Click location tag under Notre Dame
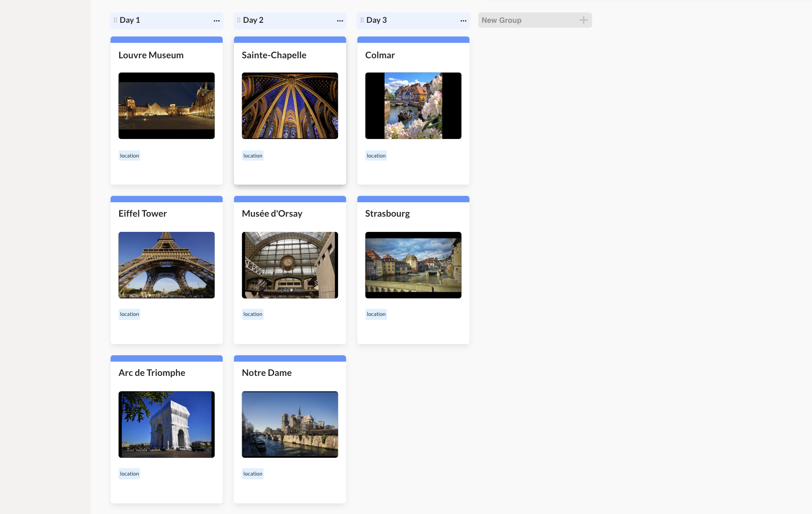The width and height of the screenshot is (812, 514). tap(253, 474)
